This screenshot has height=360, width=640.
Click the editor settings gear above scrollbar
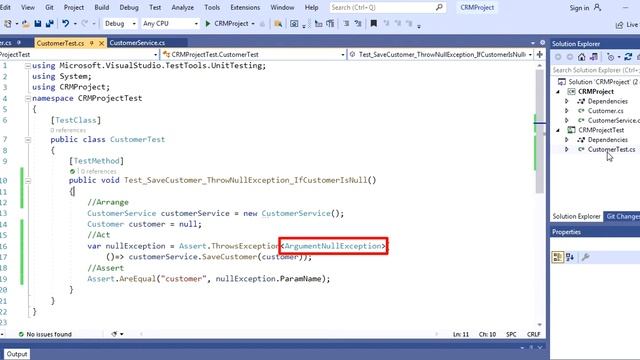point(542,42)
